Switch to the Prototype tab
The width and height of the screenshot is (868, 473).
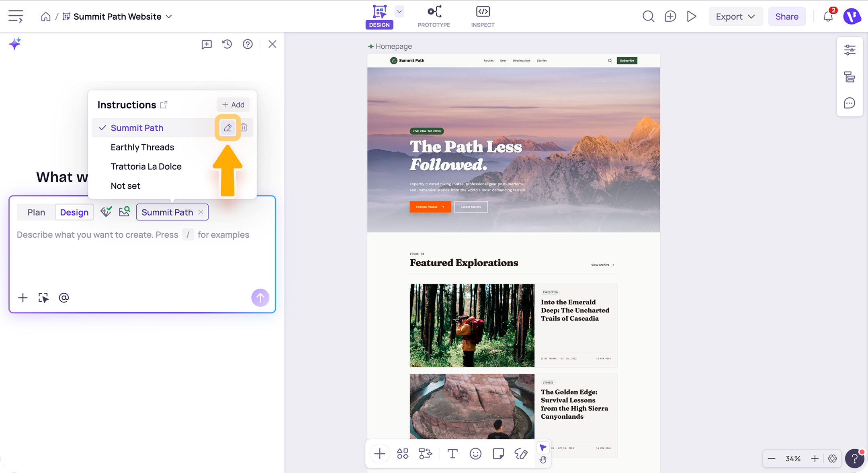pyautogui.click(x=434, y=16)
